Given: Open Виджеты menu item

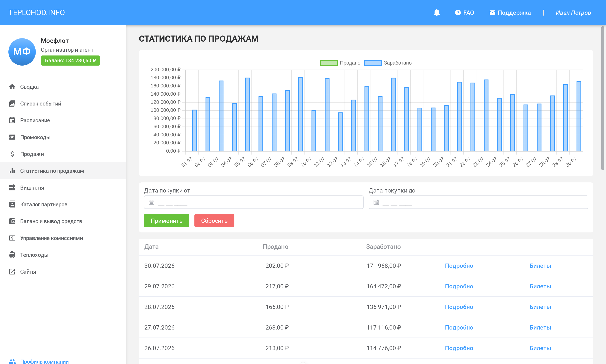Looking at the screenshot, I should [x=63, y=188].
